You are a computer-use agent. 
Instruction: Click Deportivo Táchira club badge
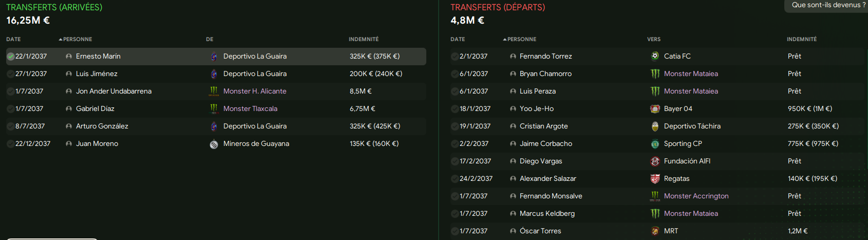655,126
